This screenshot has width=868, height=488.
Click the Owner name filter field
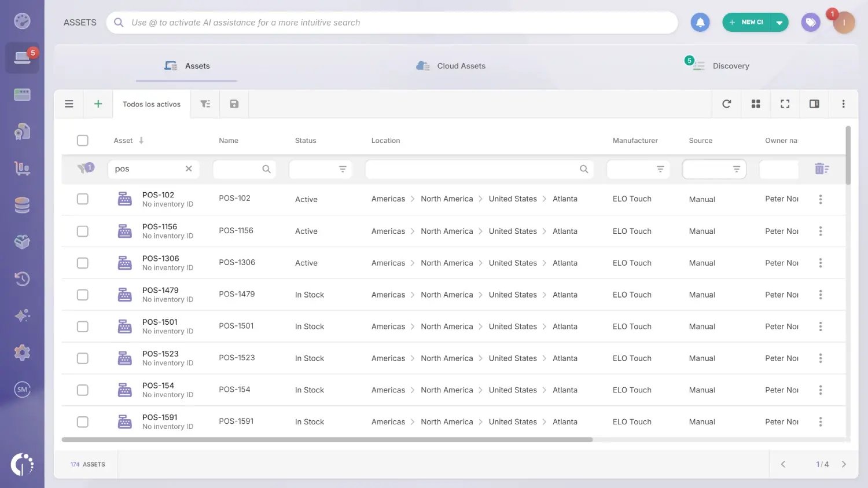[x=779, y=169]
